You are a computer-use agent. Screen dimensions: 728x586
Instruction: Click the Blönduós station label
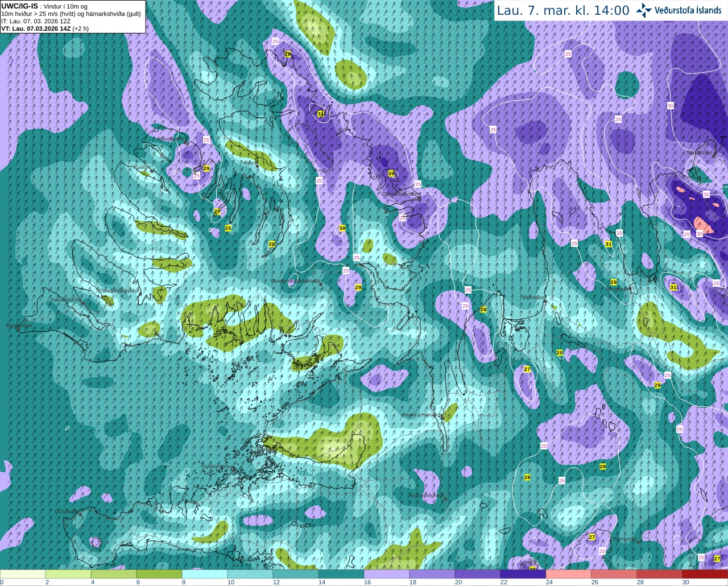click(534, 297)
